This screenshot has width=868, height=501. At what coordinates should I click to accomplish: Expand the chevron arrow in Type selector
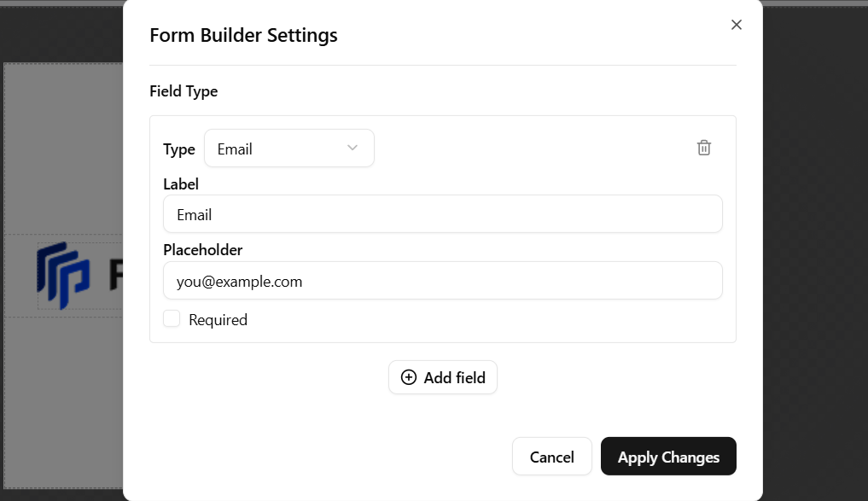click(352, 148)
